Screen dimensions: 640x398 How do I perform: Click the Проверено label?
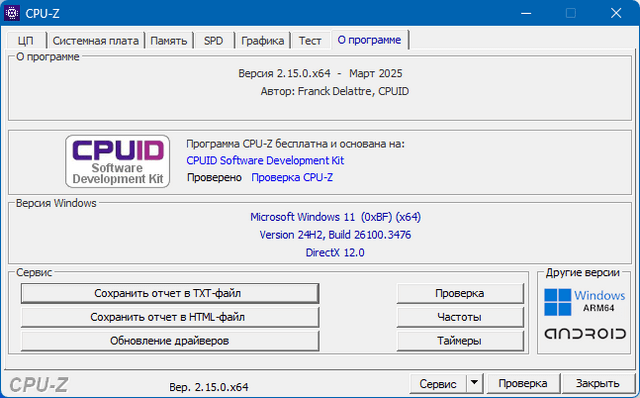[x=214, y=178]
